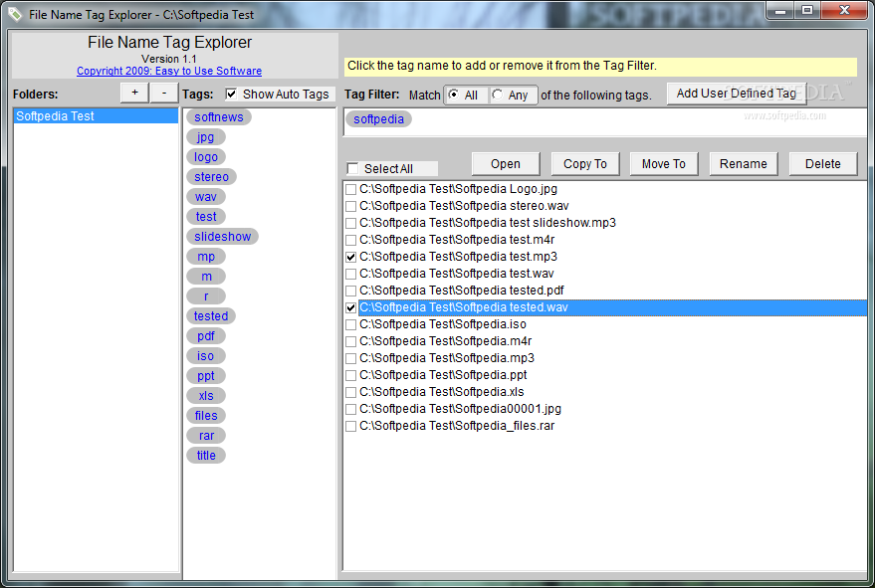Disable the Show Auto Tags checkbox
875x588 pixels.
(231, 94)
